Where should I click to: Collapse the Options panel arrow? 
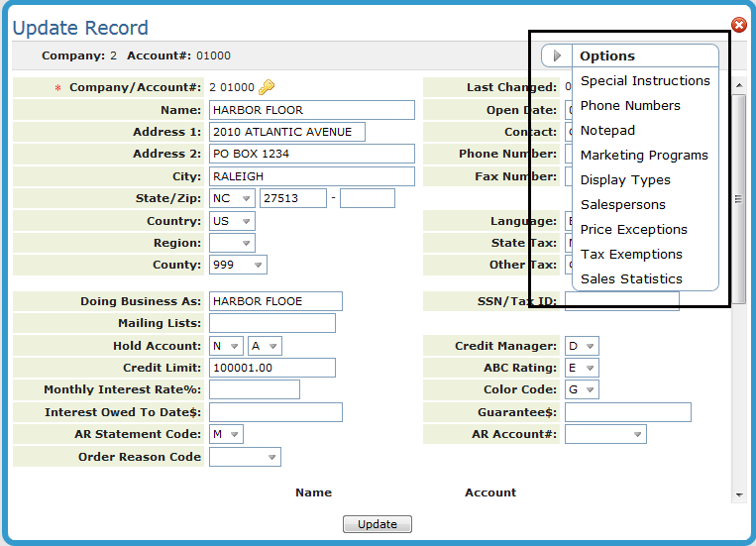558,56
